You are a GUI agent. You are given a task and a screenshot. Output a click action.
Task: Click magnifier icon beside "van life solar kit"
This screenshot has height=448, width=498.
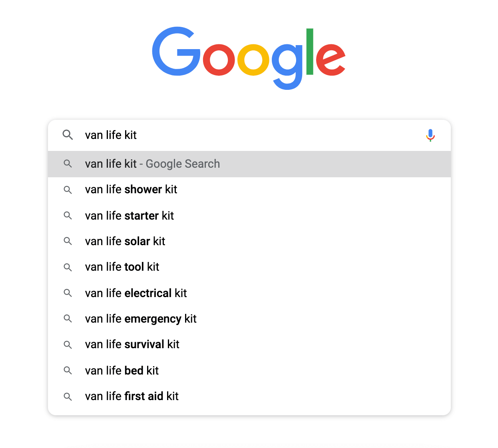pyautogui.click(x=68, y=241)
